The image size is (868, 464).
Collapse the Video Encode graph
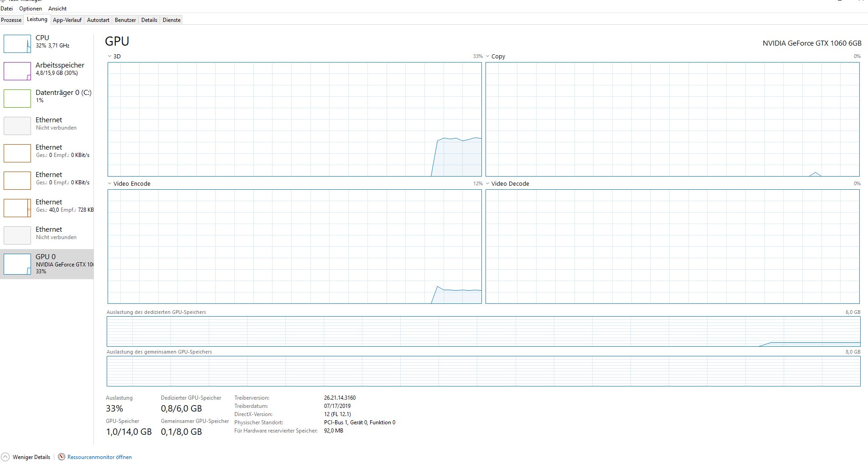(109, 183)
